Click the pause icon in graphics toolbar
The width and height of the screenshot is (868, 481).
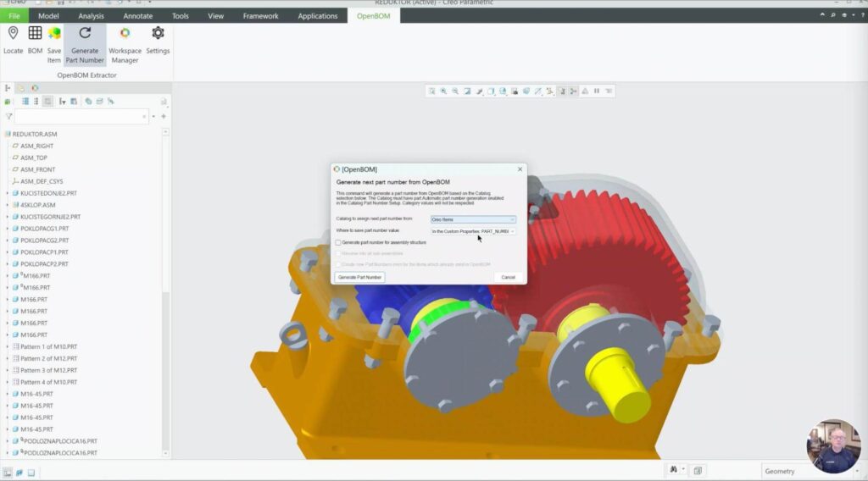597,91
